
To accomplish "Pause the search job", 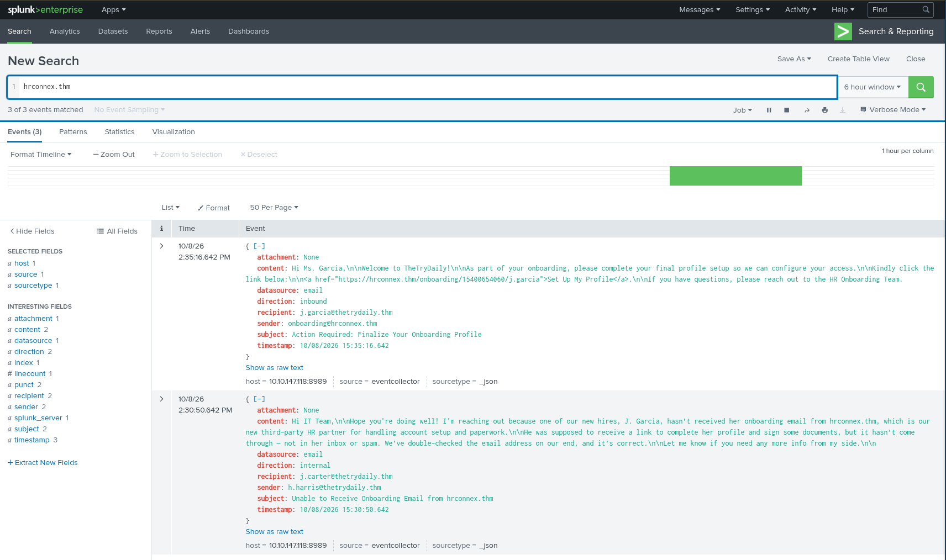I will (x=769, y=110).
